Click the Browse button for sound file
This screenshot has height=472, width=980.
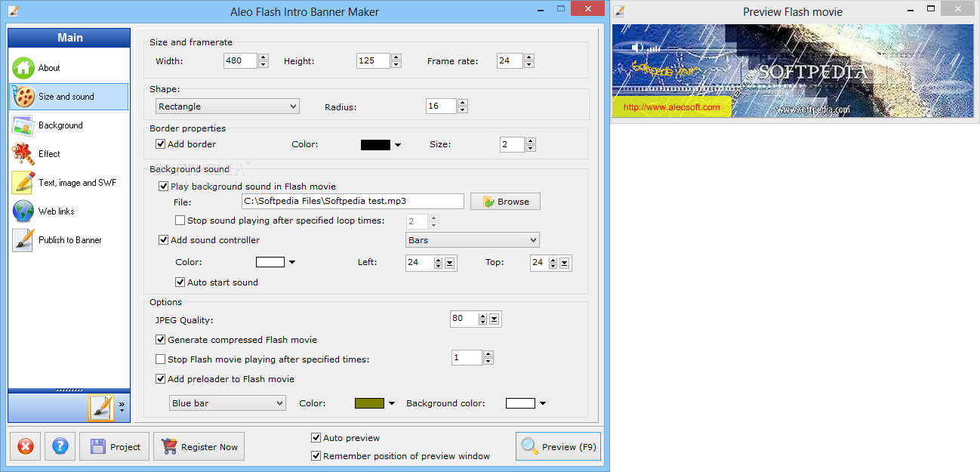pyautogui.click(x=505, y=202)
